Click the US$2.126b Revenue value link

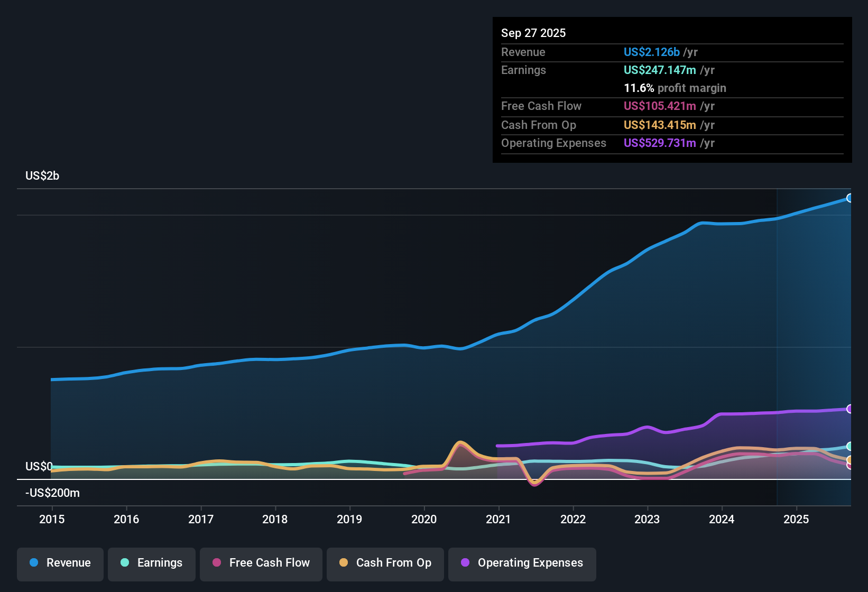coord(651,52)
